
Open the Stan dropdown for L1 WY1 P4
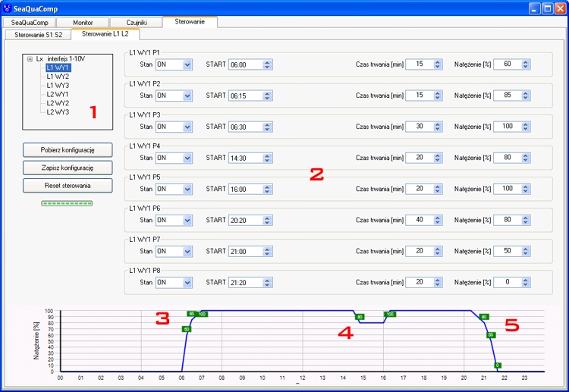pyautogui.click(x=187, y=158)
